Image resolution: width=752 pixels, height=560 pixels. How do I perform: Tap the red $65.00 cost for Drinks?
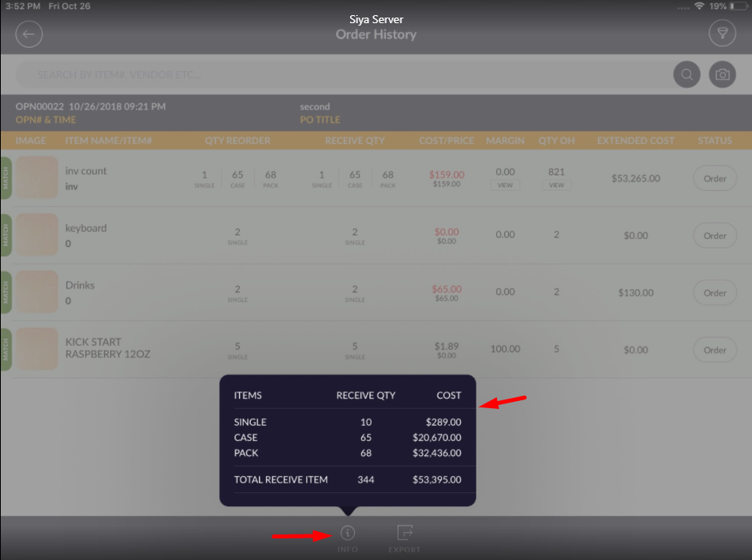click(446, 288)
